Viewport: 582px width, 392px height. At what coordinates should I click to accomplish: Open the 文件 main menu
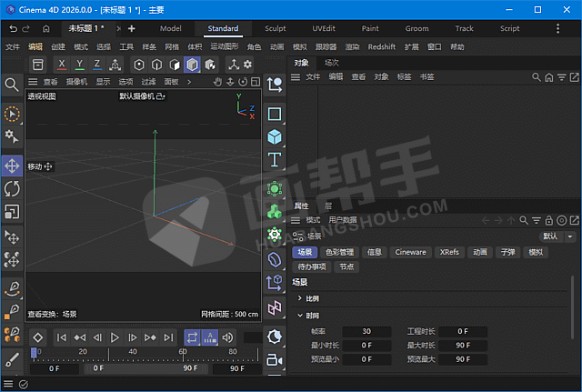[x=12, y=46]
